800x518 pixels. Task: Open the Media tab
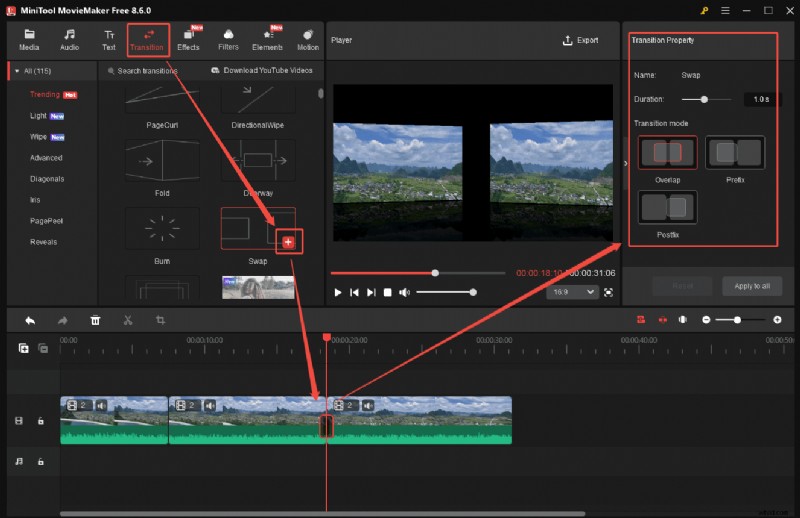pyautogui.click(x=29, y=40)
